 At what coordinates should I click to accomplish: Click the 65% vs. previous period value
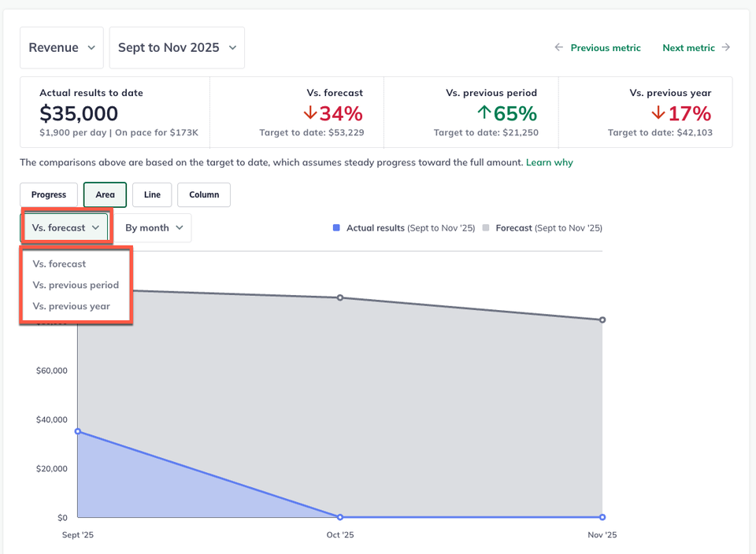[x=515, y=114]
